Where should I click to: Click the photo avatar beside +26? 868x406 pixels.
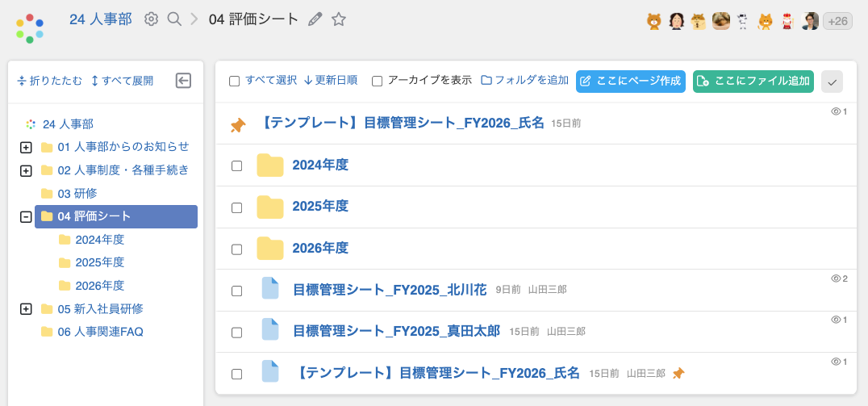click(809, 21)
